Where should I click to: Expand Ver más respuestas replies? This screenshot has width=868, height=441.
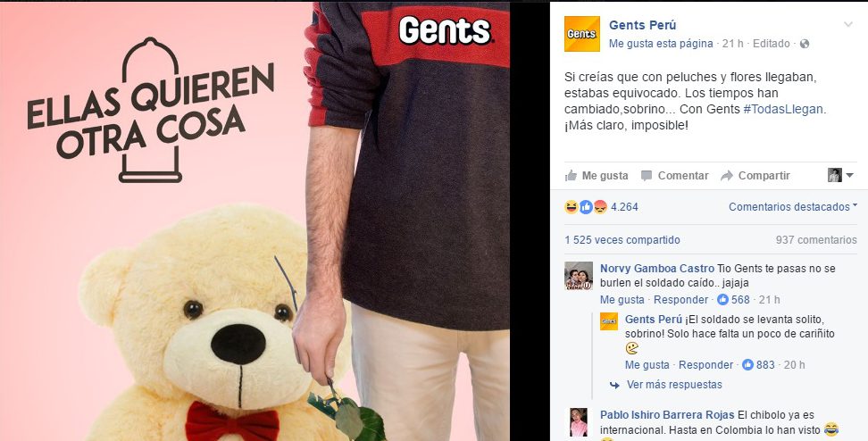click(673, 385)
